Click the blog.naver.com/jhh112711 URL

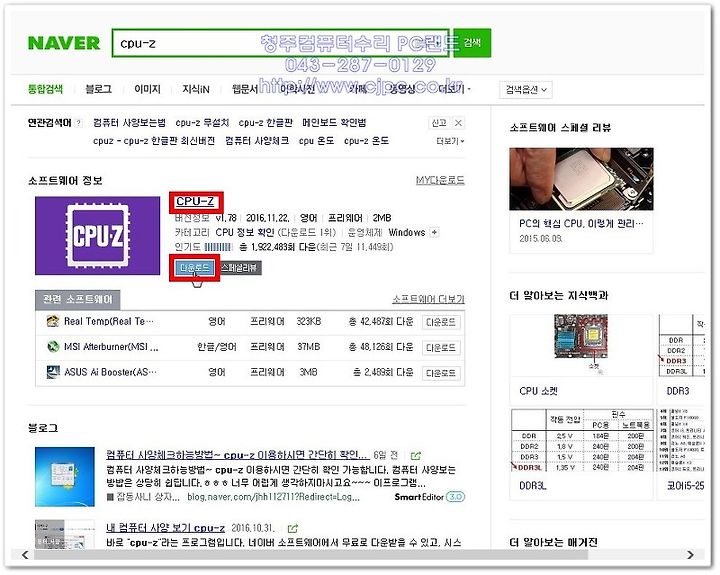coord(273,497)
